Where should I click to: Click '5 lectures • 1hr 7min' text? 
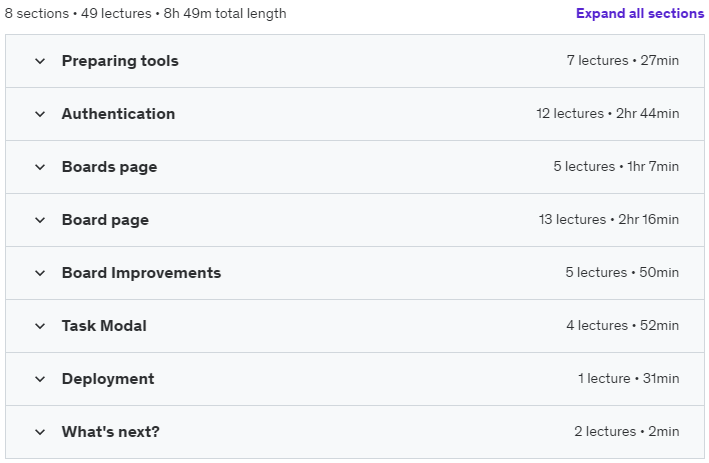(616, 166)
